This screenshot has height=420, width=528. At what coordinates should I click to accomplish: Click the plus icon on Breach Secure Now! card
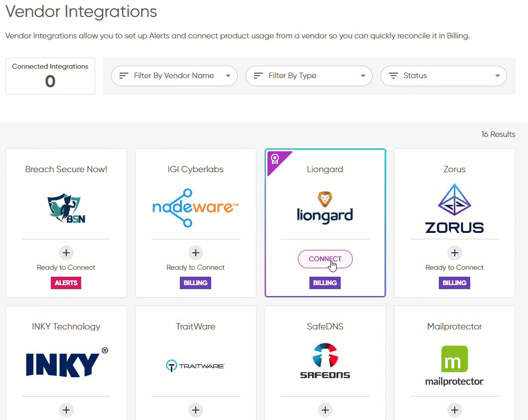(66, 253)
